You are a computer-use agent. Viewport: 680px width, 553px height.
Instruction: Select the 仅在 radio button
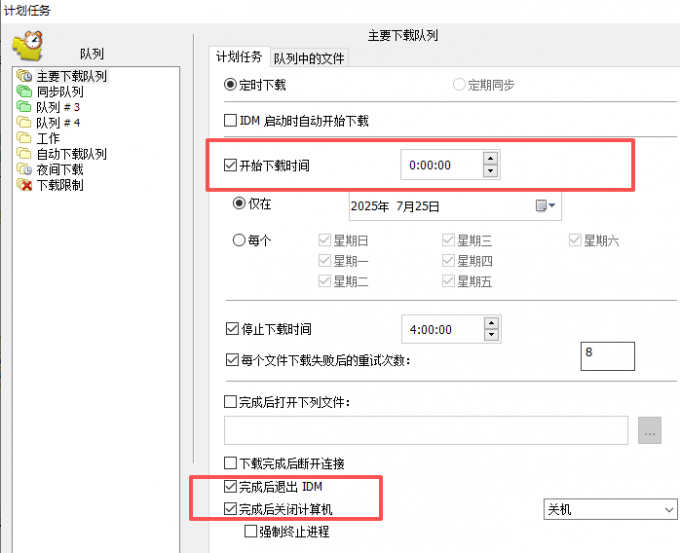[x=239, y=203]
